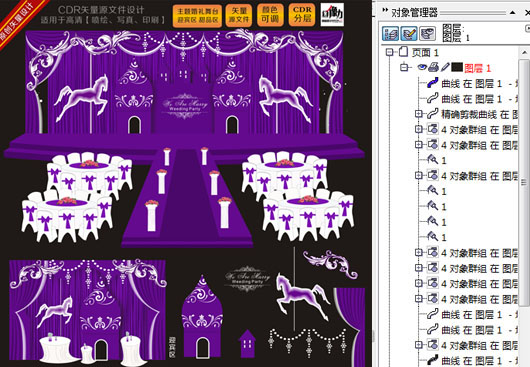Viewport: 530px width, 367px height.
Task: Click the 页面 1 page icon
Action: (403, 52)
